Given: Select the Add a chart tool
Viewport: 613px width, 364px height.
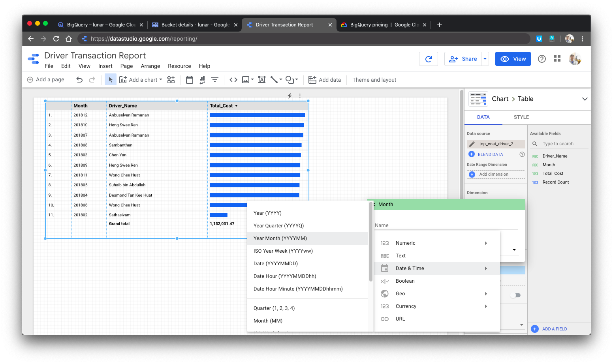Looking at the screenshot, I should 140,79.
